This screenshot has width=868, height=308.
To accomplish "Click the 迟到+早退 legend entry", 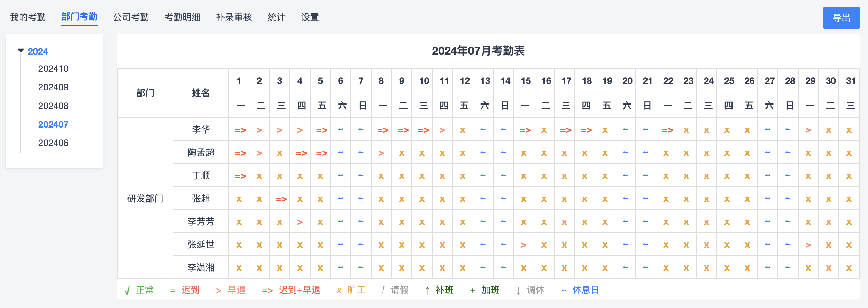I will click(291, 290).
